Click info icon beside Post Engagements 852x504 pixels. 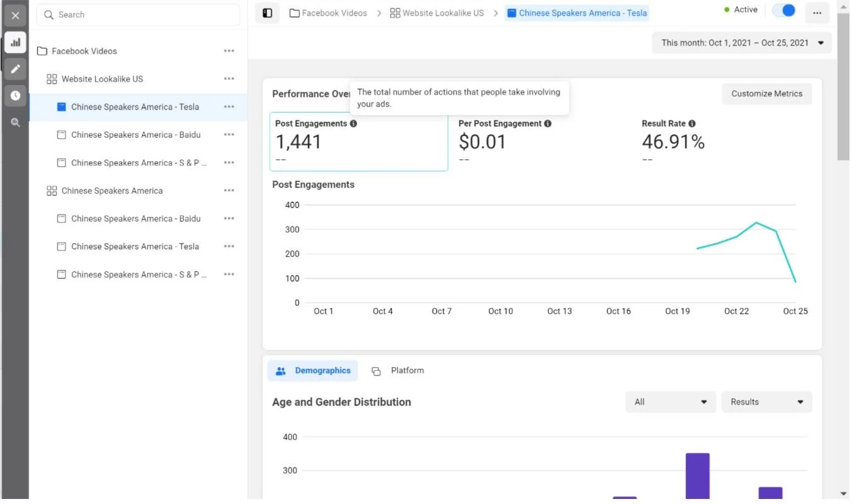353,124
